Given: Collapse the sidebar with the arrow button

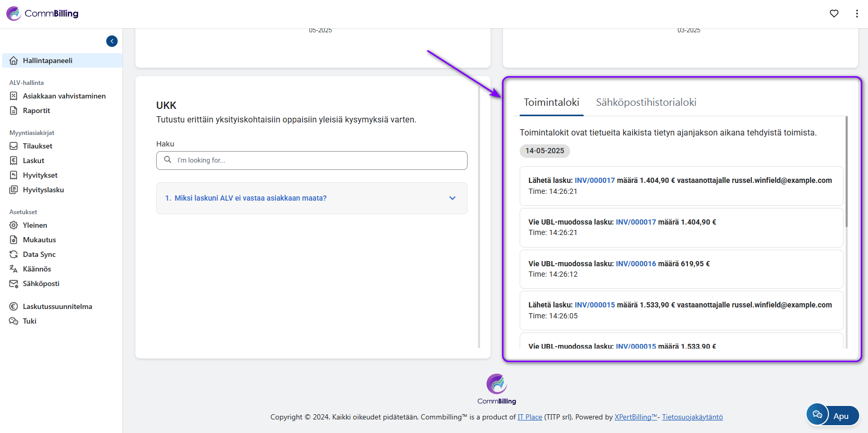Looking at the screenshot, I should (112, 41).
